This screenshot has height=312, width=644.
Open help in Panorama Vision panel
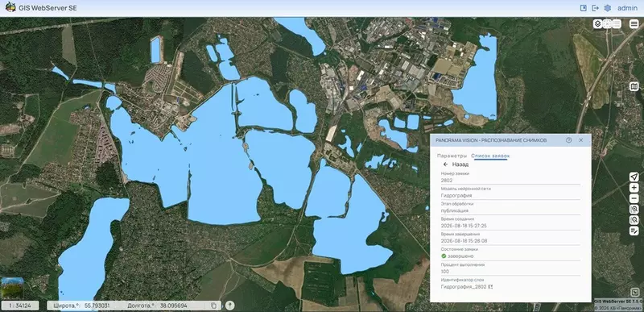569,140
